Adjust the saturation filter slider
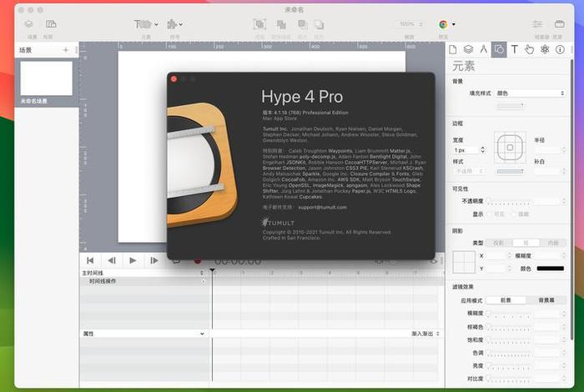 point(509,340)
